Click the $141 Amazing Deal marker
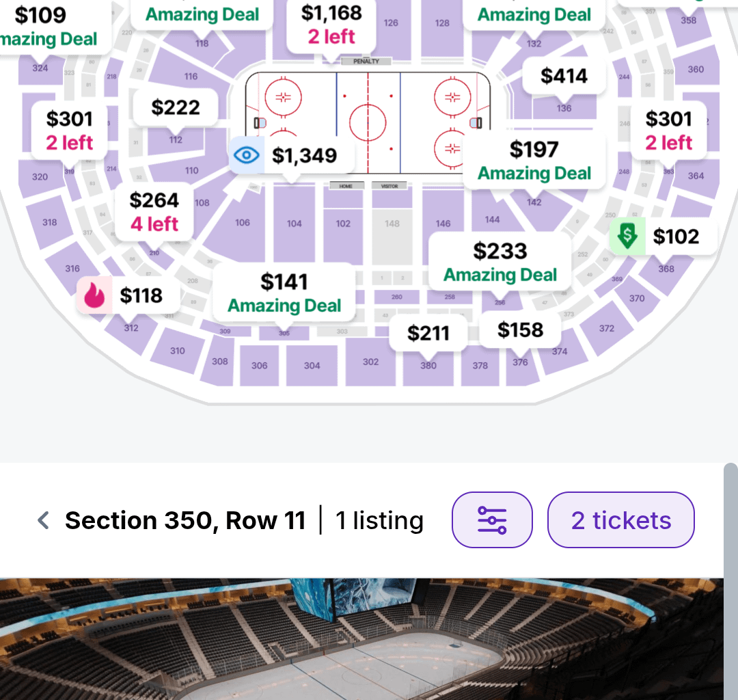738x700 pixels. [283, 293]
